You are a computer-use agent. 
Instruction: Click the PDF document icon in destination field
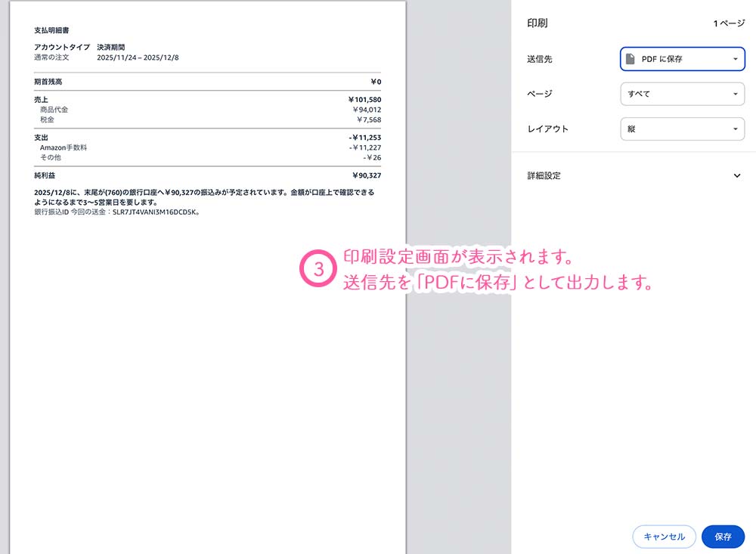pyautogui.click(x=631, y=59)
